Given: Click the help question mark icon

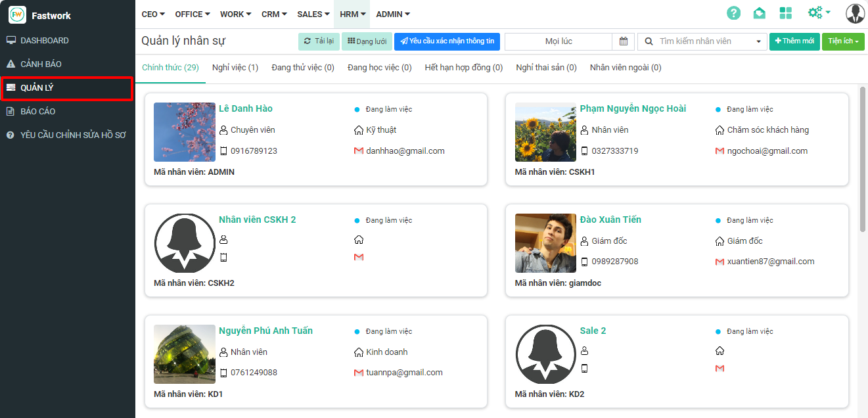Looking at the screenshot, I should (x=733, y=14).
